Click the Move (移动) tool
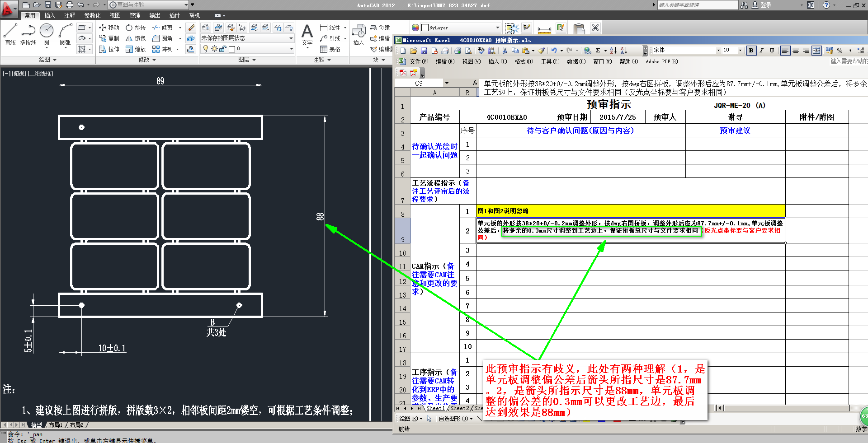 tap(109, 28)
